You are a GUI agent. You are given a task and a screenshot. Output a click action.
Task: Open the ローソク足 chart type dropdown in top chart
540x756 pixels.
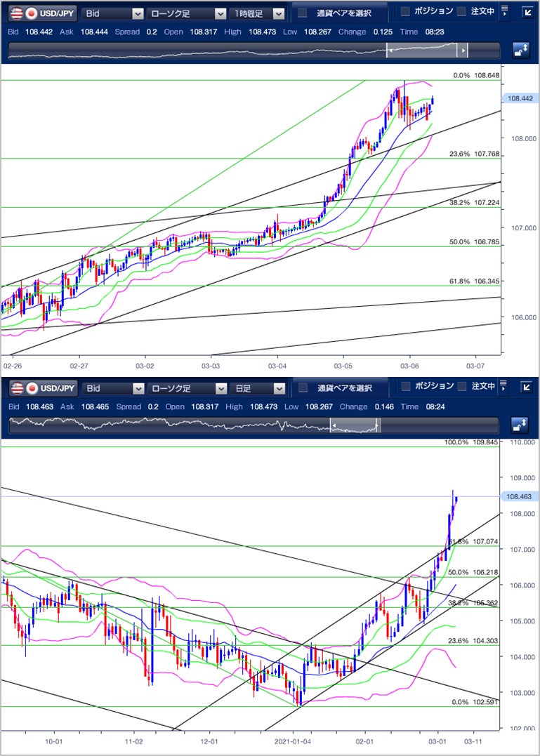(x=188, y=13)
